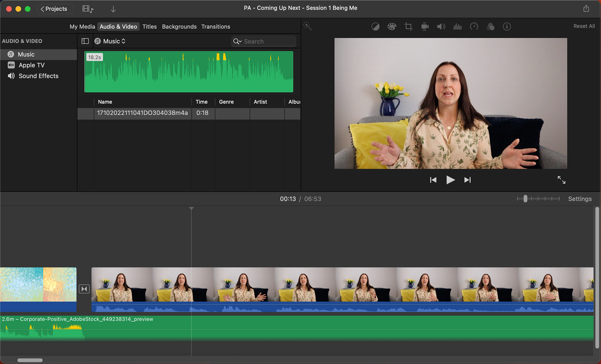This screenshot has height=364, width=601.
Task: Open the stabilization camera icon
Action: (425, 27)
